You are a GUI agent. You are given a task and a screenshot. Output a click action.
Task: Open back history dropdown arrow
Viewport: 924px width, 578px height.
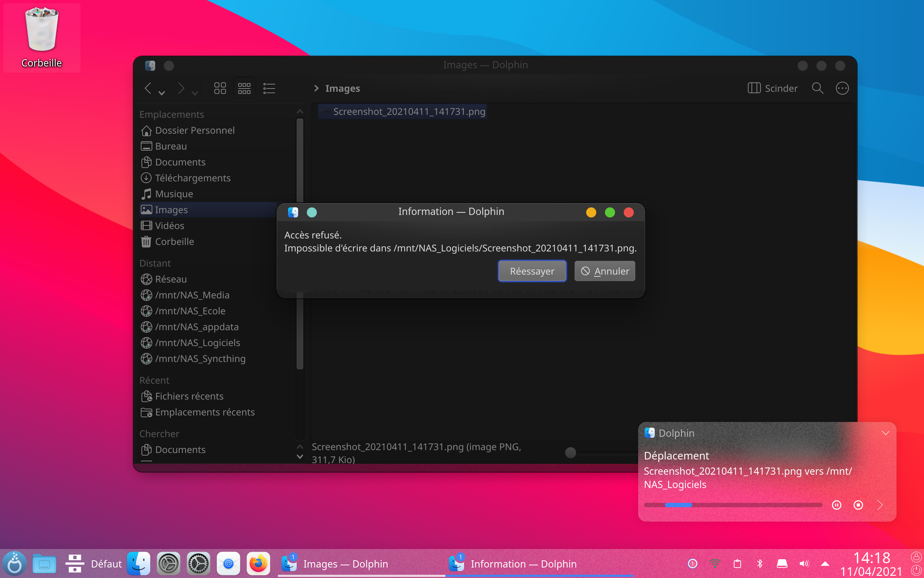(x=162, y=92)
